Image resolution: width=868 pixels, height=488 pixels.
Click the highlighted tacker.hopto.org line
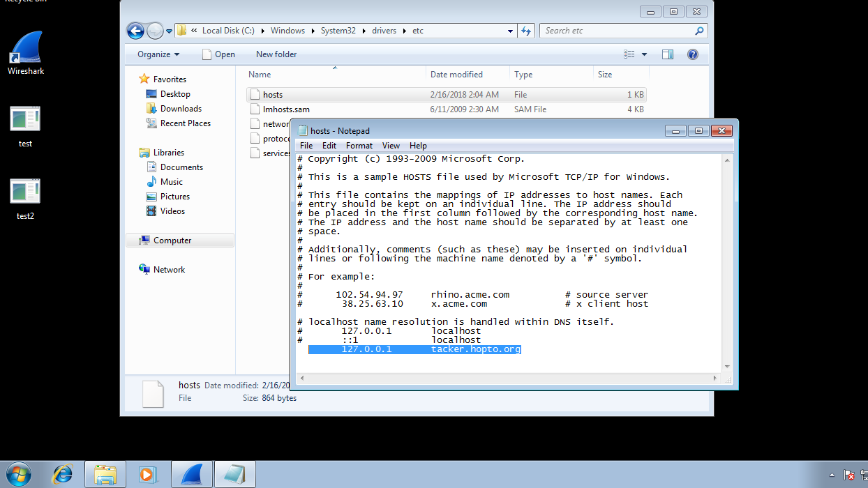pos(414,349)
